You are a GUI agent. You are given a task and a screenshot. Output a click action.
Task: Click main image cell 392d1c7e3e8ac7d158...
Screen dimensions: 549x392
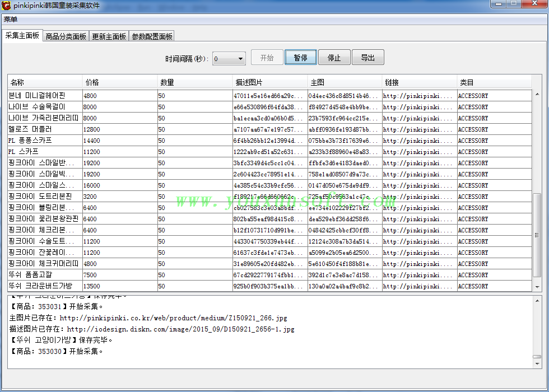click(x=345, y=275)
